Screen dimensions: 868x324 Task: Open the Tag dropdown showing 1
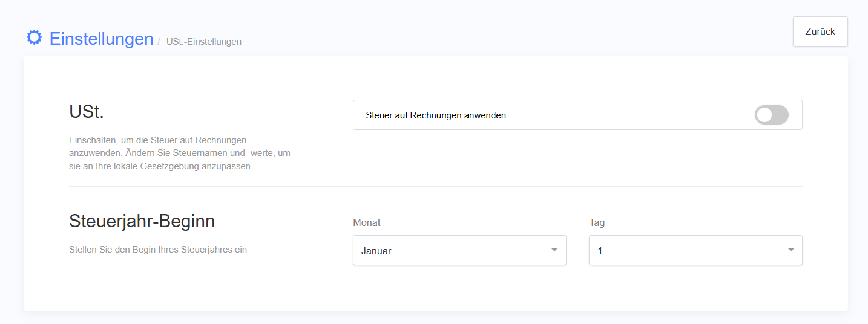(695, 250)
